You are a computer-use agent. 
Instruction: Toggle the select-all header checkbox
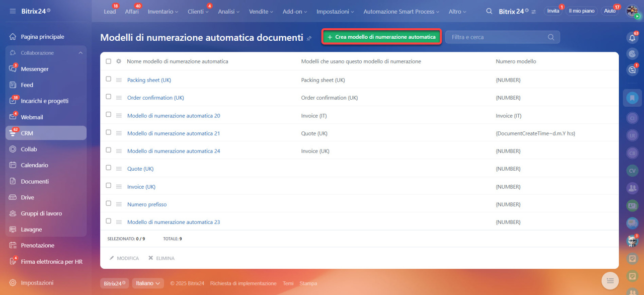(x=108, y=61)
